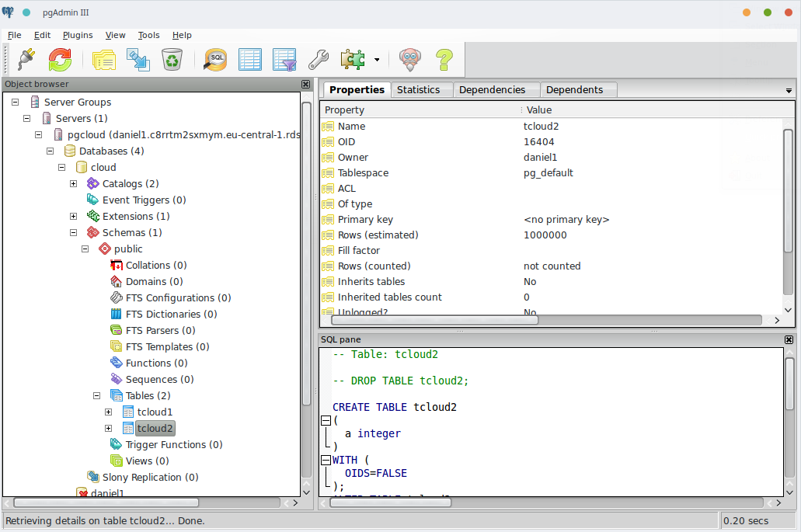Viewport: 801px width, 532px height.
Task: Collapse the cloud database node
Action: [62, 168]
